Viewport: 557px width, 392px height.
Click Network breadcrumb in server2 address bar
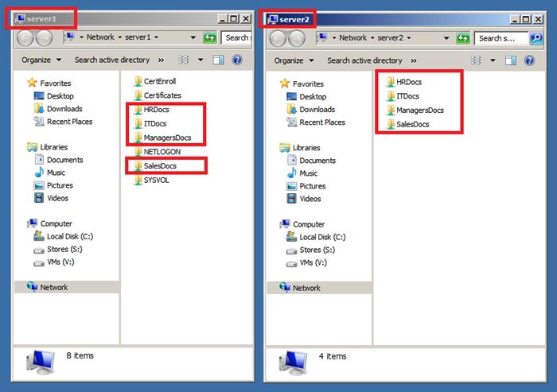353,37
